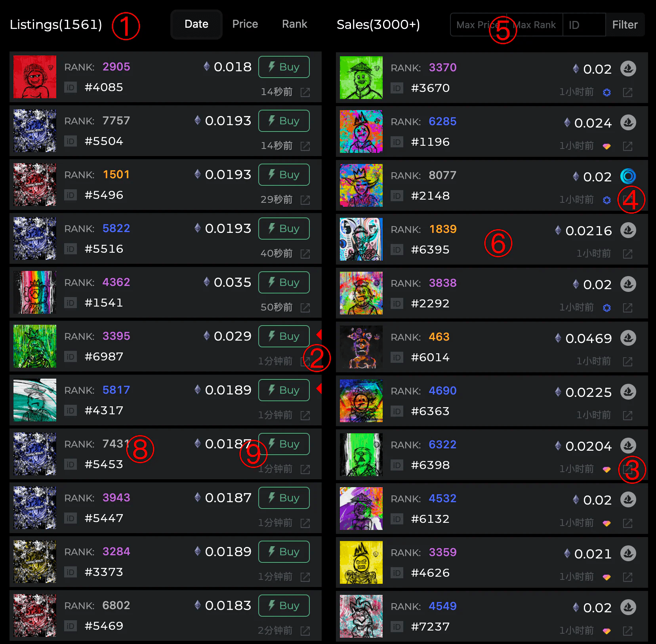
Task: Click the blue gear badge on sale #2292
Action: pos(606,308)
